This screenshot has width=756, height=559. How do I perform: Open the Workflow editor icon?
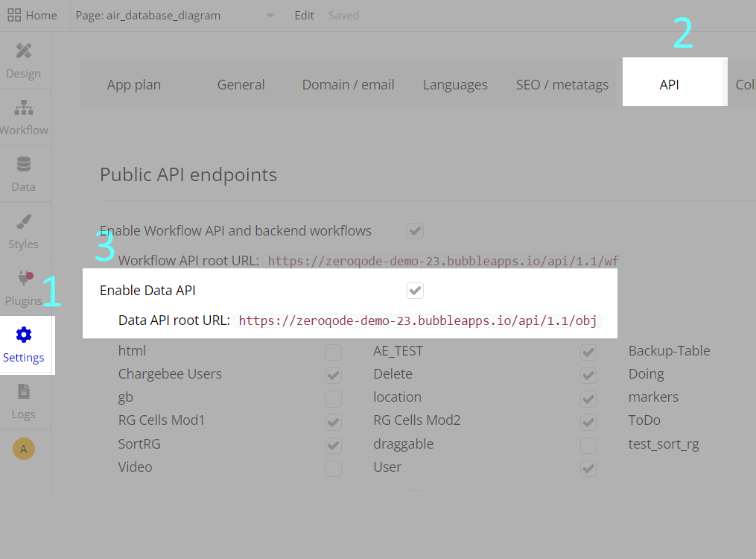[x=24, y=108]
